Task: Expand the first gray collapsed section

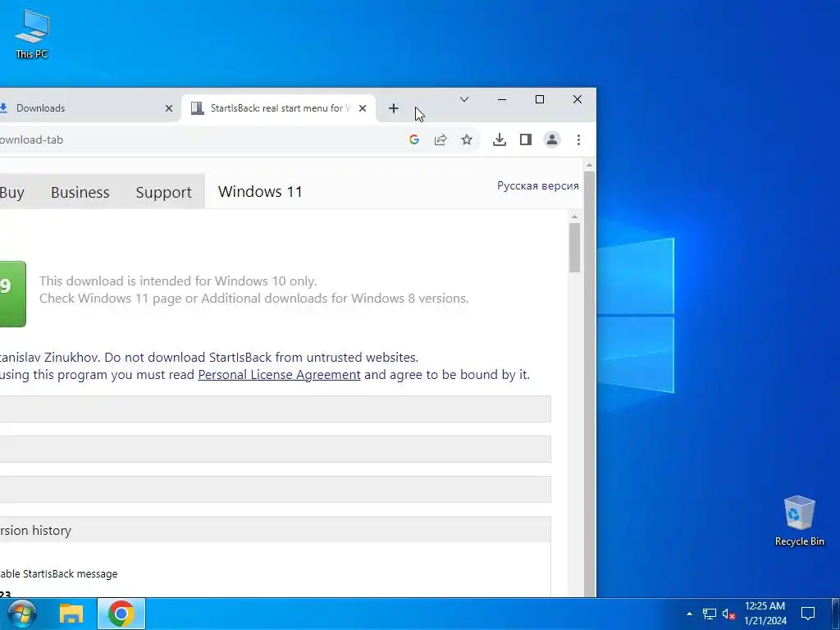Action: click(x=276, y=409)
